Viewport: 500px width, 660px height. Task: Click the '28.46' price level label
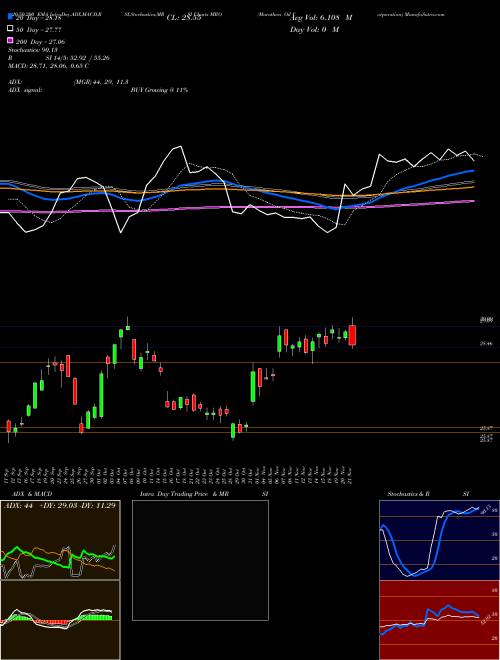(486, 344)
